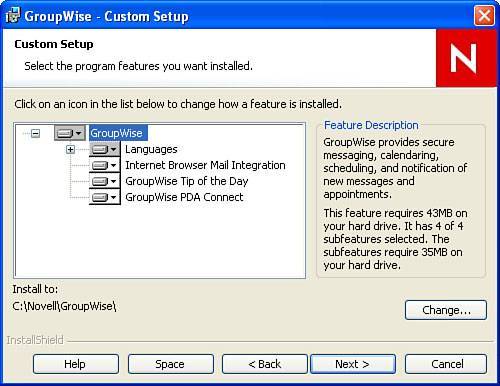Select the GroupWise tree item label
Viewport: 500px width, 386px height.
point(117,133)
